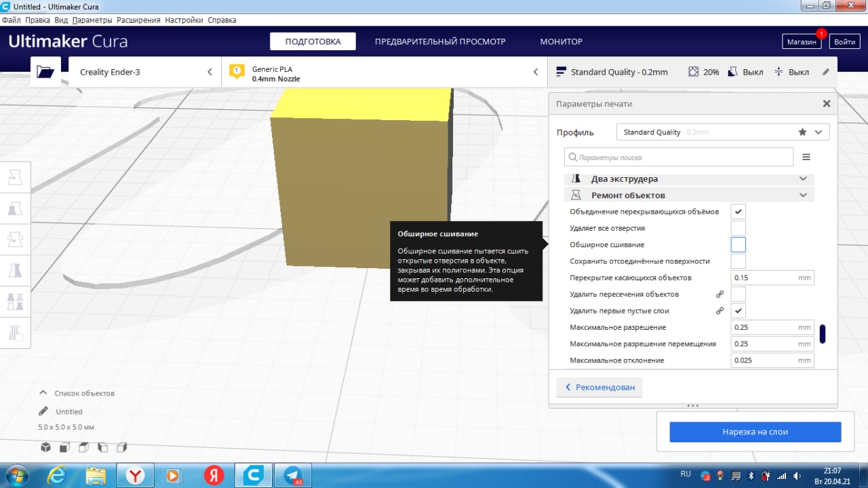Edit Максимальное разрешение value field
The height and width of the screenshot is (488, 868).
772,327
